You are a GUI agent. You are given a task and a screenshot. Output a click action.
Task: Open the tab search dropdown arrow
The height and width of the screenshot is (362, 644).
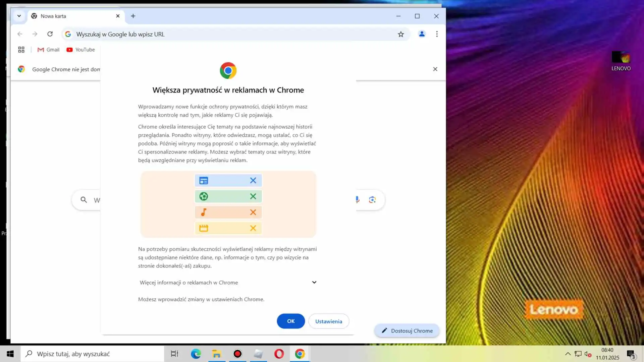tap(19, 16)
